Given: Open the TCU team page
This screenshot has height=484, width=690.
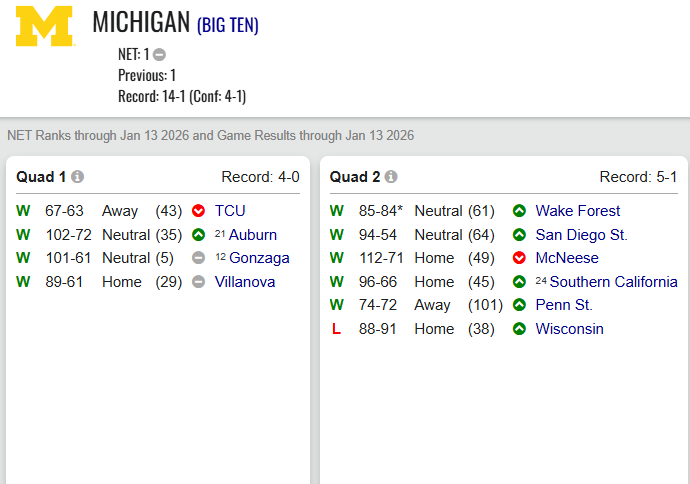Looking at the screenshot, I should click(230, 211).
